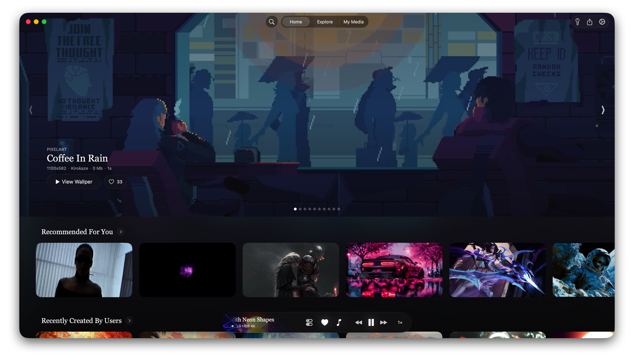The width and height of the screenshot is (634, 364).
Task: Open wallpaper settings toggles icon in player
Action: point(309,322)
